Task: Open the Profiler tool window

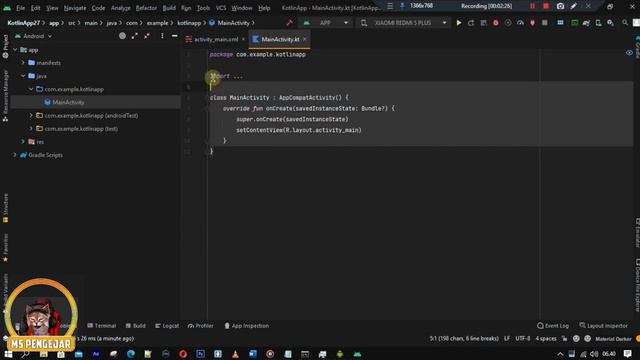Action: 200,326
